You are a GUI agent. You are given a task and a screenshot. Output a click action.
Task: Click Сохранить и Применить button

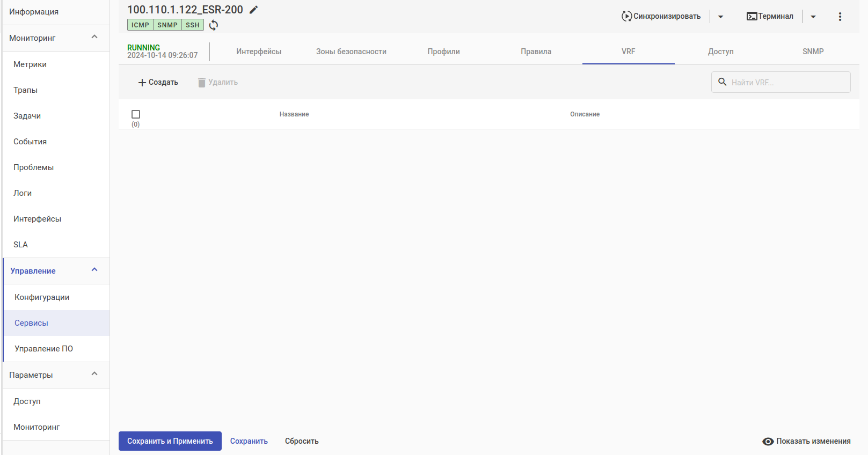coord(170,441)
